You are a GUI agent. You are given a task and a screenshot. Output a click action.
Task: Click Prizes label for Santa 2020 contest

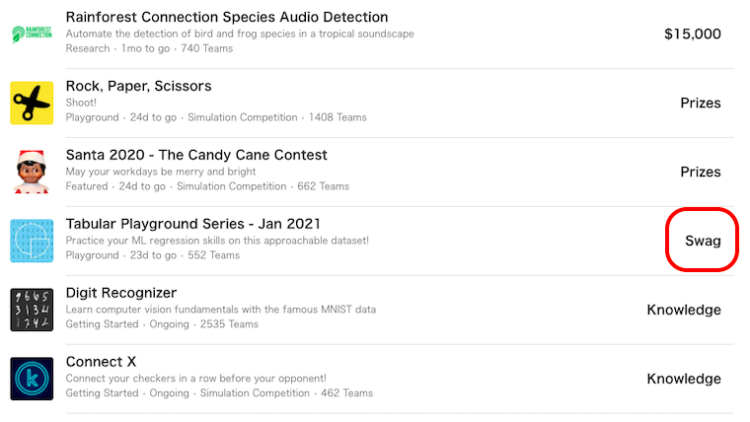700,172
